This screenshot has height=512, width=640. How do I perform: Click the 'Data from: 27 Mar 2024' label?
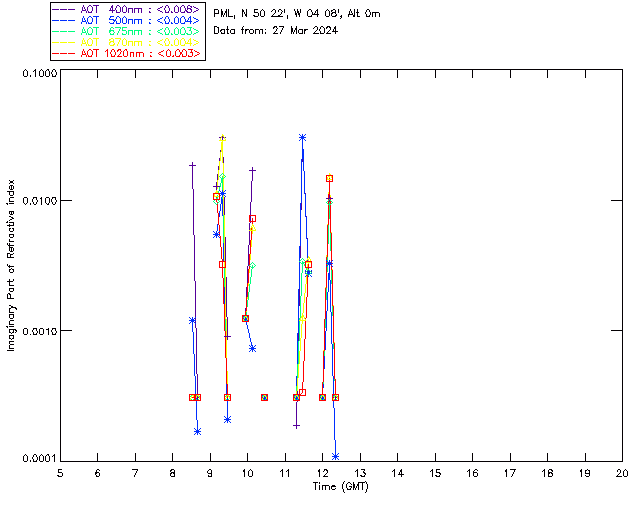click(x=276, y=30)
